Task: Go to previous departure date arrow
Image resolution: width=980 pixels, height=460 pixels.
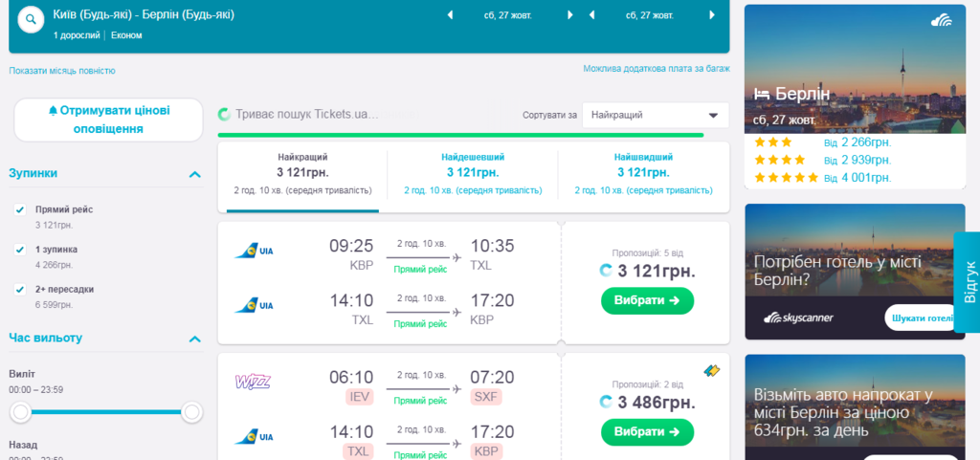Action: pyautogui.click(x=450, y=15)
